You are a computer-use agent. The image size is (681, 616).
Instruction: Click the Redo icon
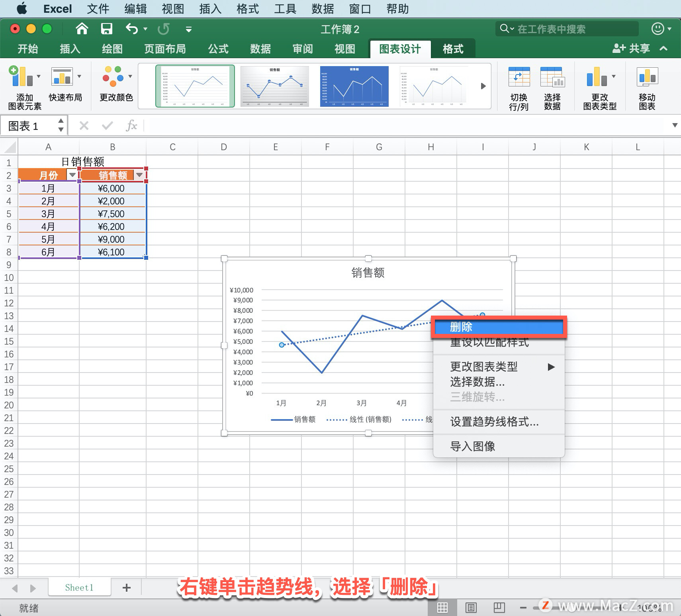click(164, 29)
